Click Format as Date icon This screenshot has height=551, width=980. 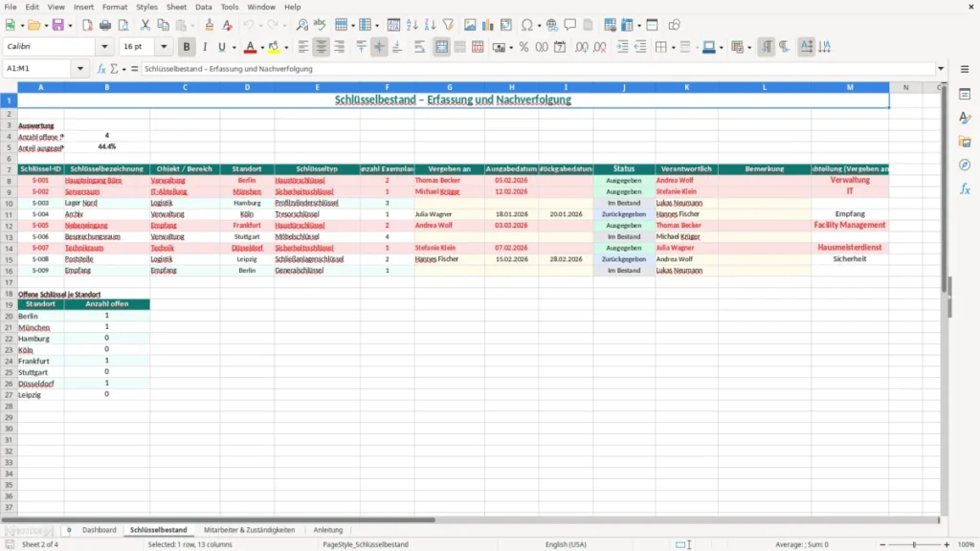click(x=560, y=47)
